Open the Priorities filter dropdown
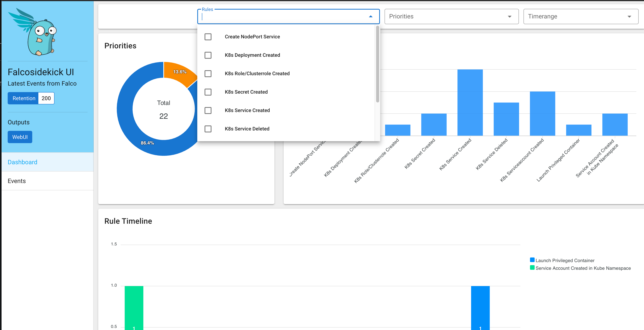 [451, 16]
